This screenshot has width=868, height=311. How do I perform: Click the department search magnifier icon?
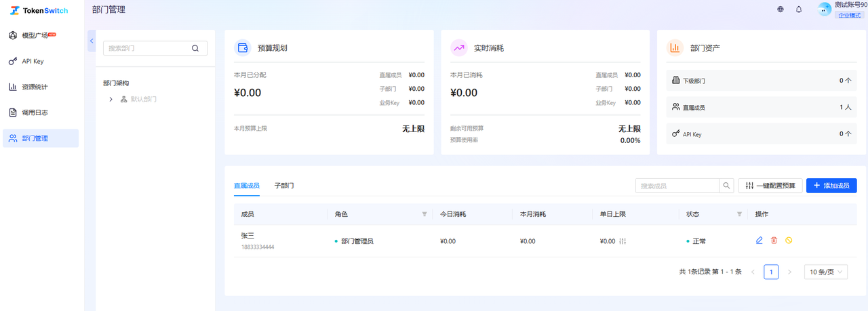tap(195, 48)
